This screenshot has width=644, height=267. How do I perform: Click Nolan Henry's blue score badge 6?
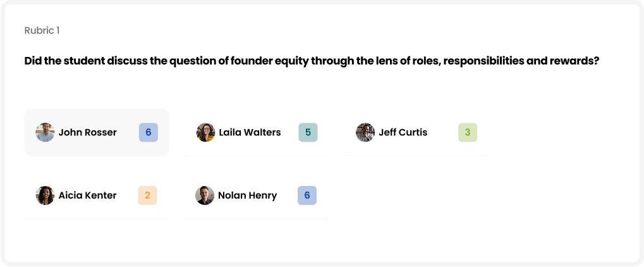point(307,196)
